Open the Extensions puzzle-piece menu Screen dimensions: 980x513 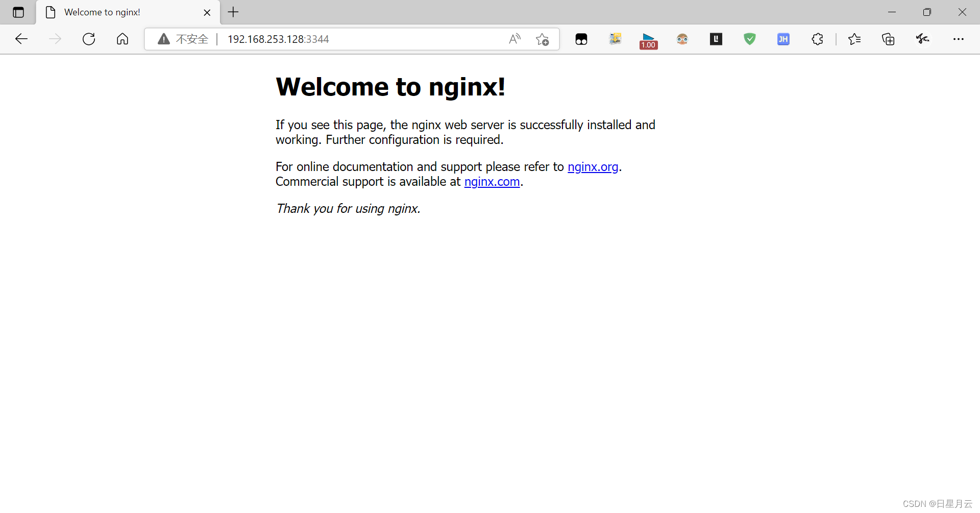817,39
